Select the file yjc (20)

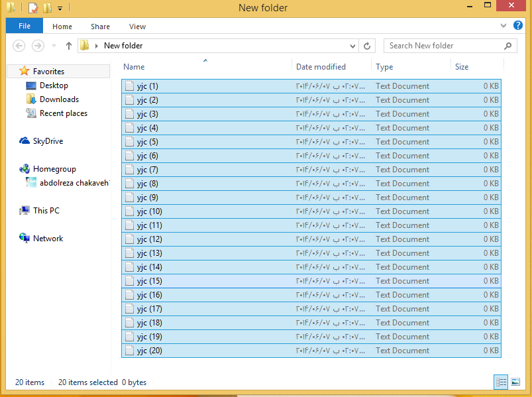pyautogui.click(x=311, y=350)
